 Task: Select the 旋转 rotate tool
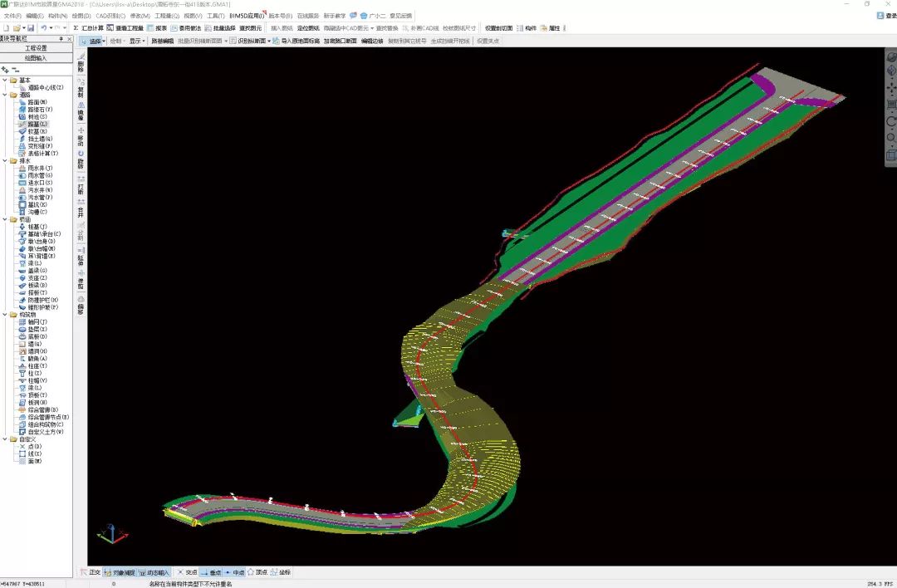point(81,159)
